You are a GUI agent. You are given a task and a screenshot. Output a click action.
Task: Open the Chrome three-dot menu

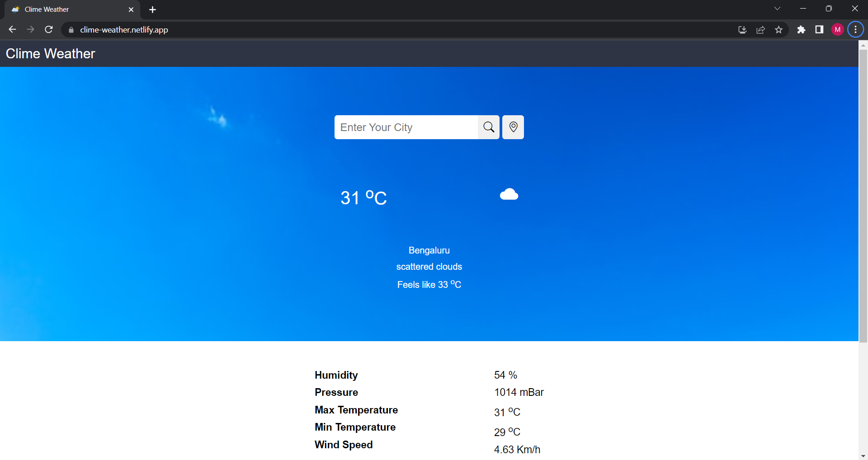[x=855, y=29]
